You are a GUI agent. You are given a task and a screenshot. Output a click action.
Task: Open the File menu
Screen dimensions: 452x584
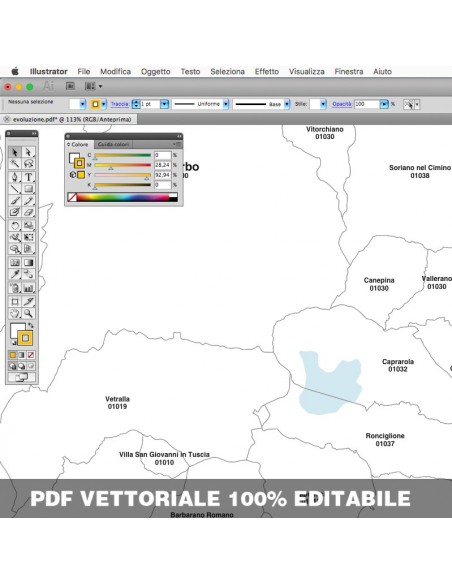click(84, 72)
